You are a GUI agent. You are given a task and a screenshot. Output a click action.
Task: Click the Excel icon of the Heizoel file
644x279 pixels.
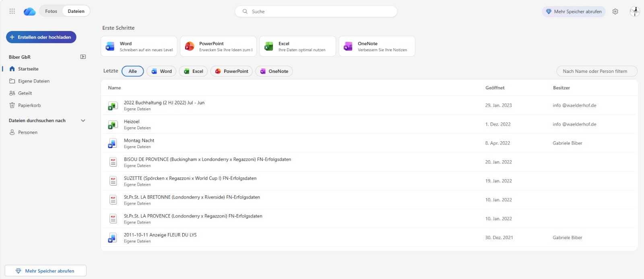click(113, 125)
